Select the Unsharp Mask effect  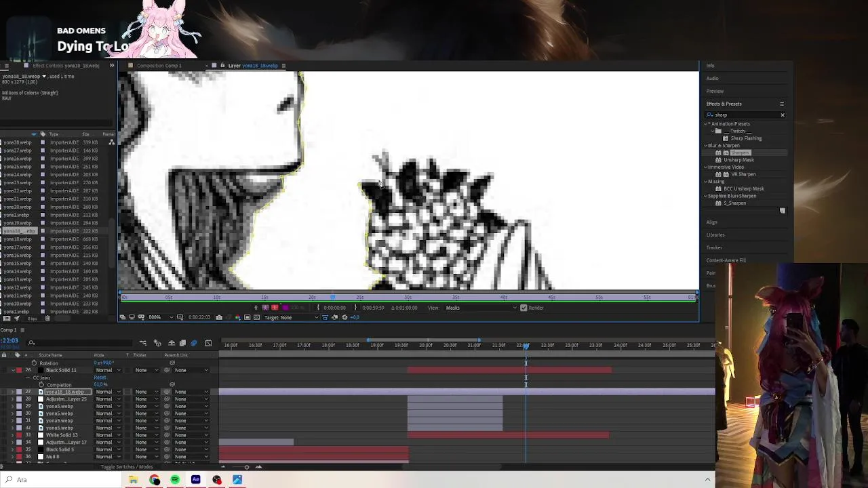738,160
